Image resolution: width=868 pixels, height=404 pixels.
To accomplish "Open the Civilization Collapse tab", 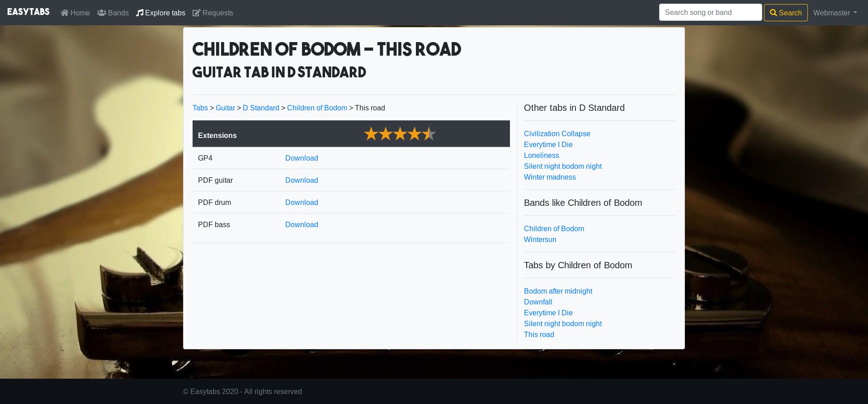I will pos(557,133).
